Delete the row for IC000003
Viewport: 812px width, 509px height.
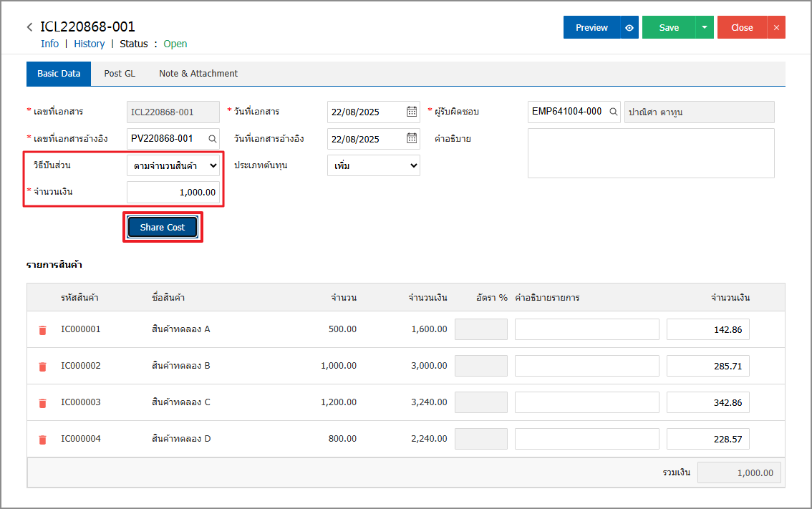[42, 403]
